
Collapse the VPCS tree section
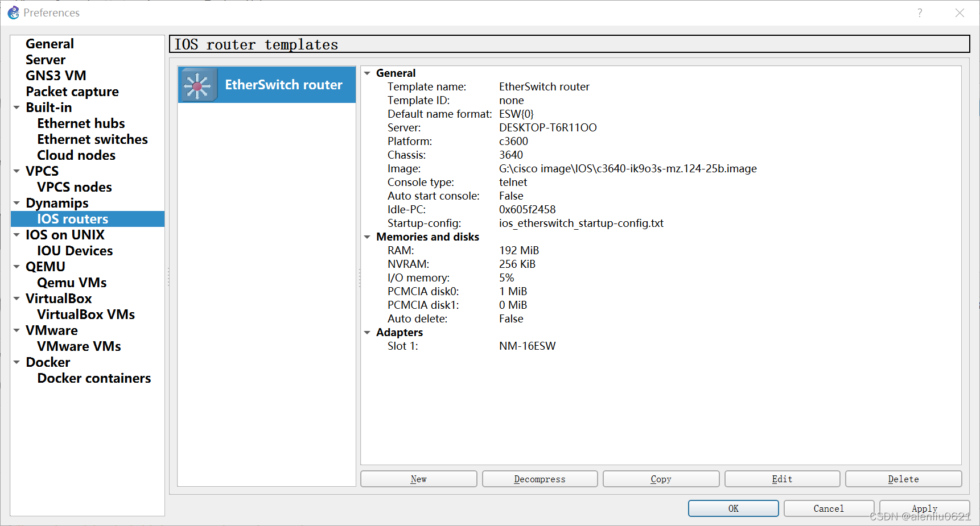click(17, 171)
